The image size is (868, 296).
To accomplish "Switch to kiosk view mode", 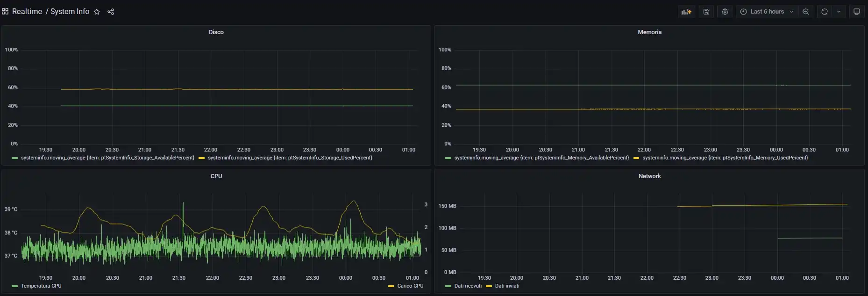I will [x=857, y=12].
